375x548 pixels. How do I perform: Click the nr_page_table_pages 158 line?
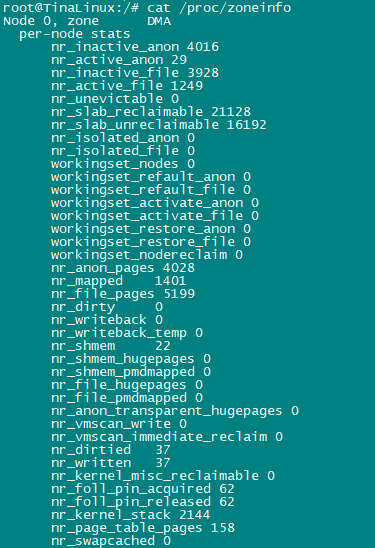(143, 528)
